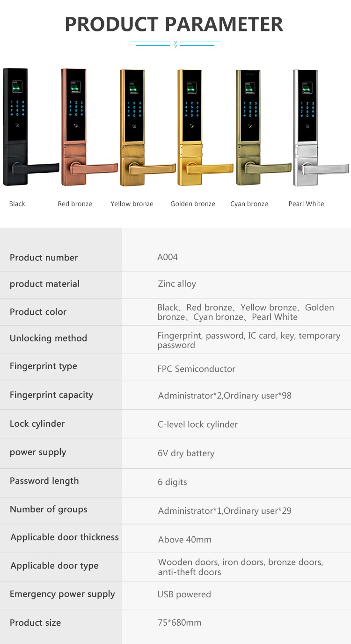Click the Black color label
The width and height of the screenshot is (351, 644).
17,204
